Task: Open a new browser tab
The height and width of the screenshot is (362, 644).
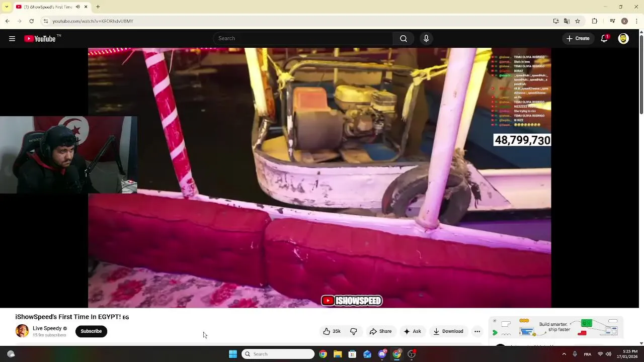Action: (x=98, y=7)
